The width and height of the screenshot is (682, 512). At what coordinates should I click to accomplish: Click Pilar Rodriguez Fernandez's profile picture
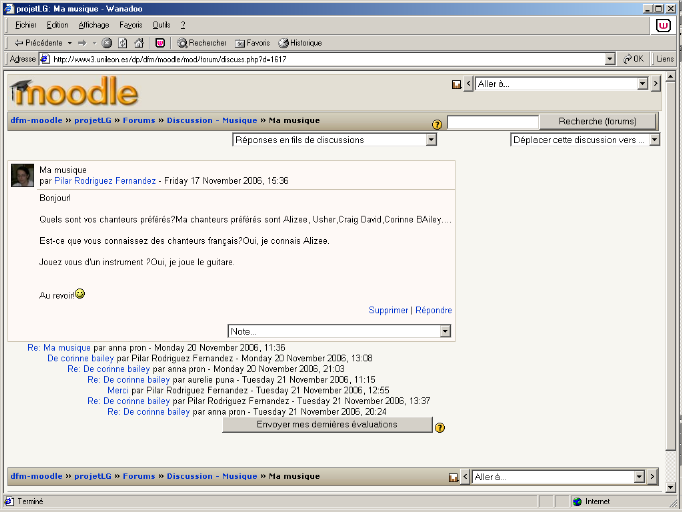(23, 176)
